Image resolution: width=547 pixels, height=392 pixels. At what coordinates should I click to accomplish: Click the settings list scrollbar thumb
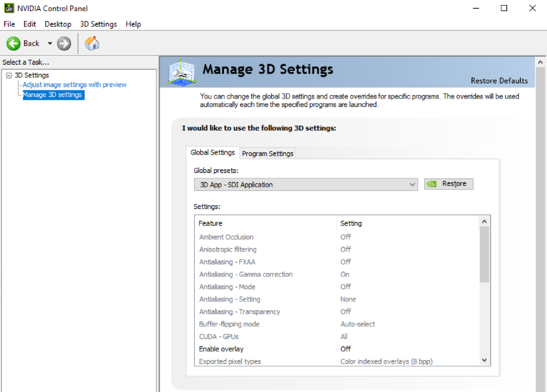tap(484, 254)
